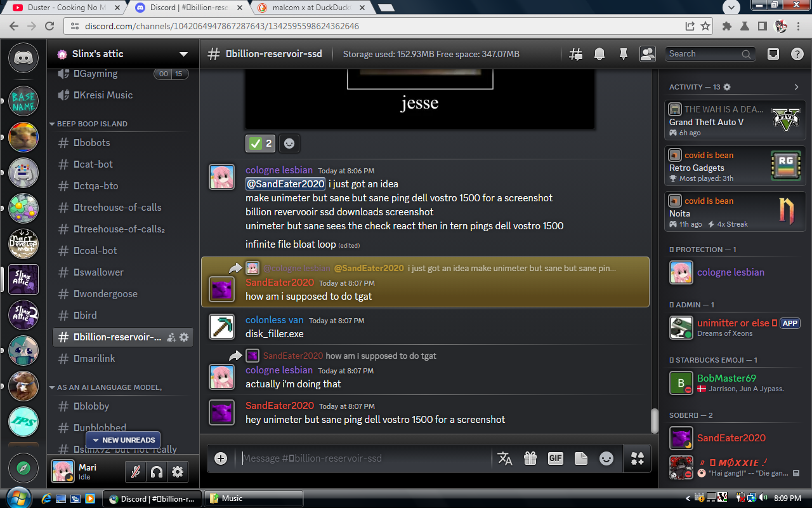
Task: Toggle deafen headphones button
Action: coord(156,472)
